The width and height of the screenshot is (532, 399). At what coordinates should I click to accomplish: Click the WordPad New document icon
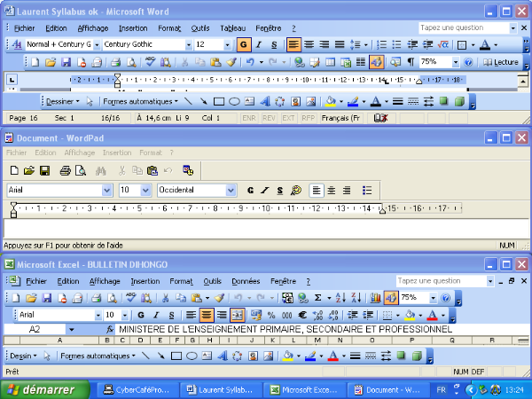(x=14, y=170)
